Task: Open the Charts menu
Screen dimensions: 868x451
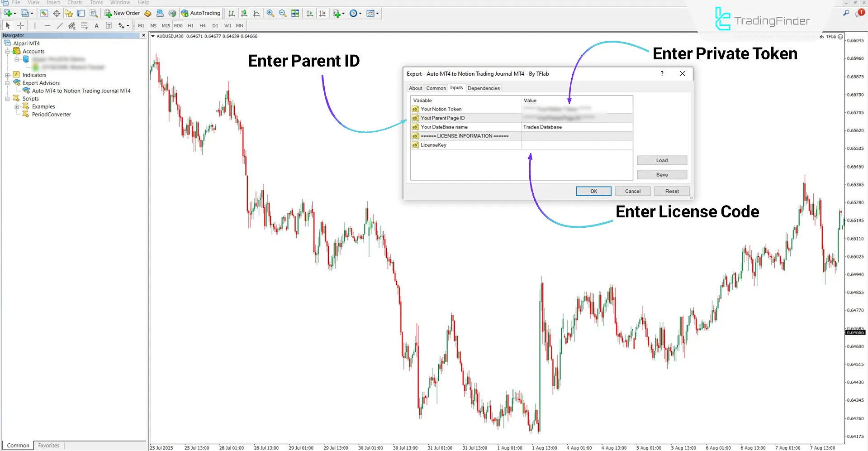Action: [75, 3]
